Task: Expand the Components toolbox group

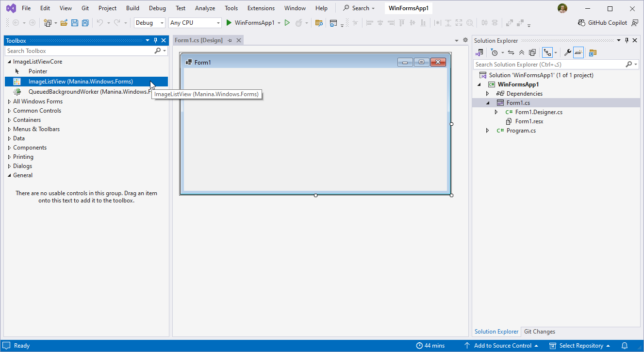Action: 9,148
